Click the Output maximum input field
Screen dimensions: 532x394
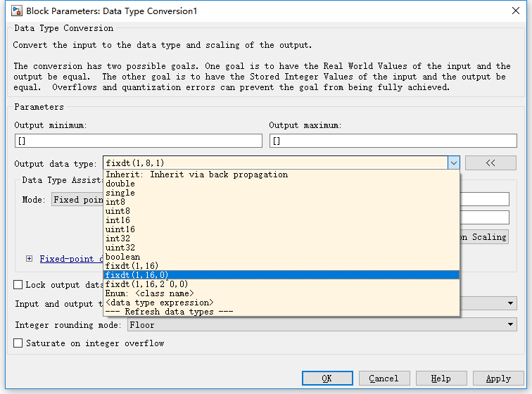point(393,141)
